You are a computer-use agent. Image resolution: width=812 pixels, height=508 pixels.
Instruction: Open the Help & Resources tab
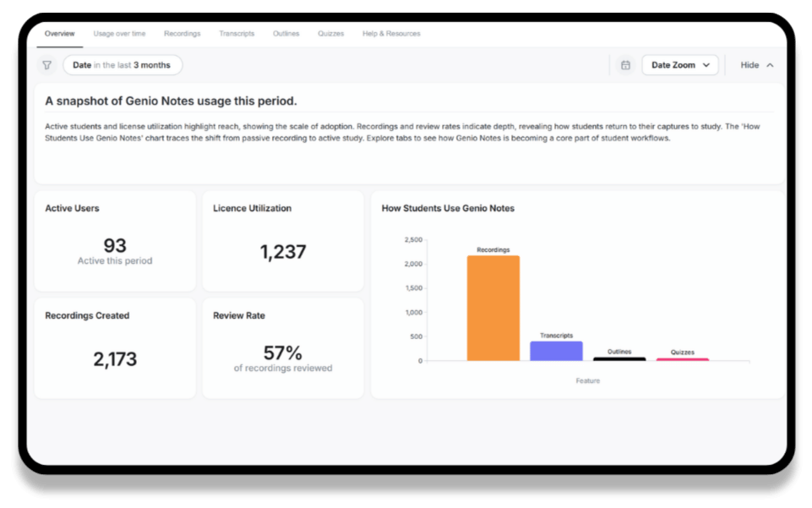point(391,34)
